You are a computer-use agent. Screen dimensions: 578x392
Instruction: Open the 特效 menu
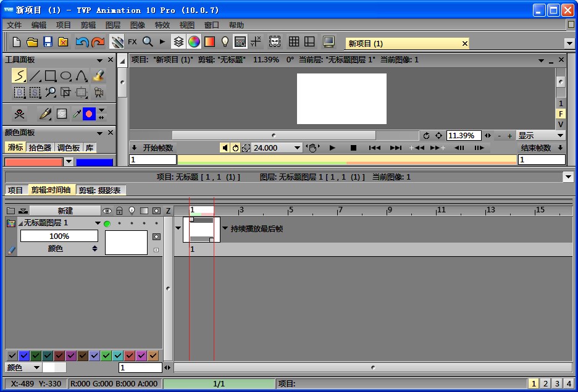tap(162, 25)
